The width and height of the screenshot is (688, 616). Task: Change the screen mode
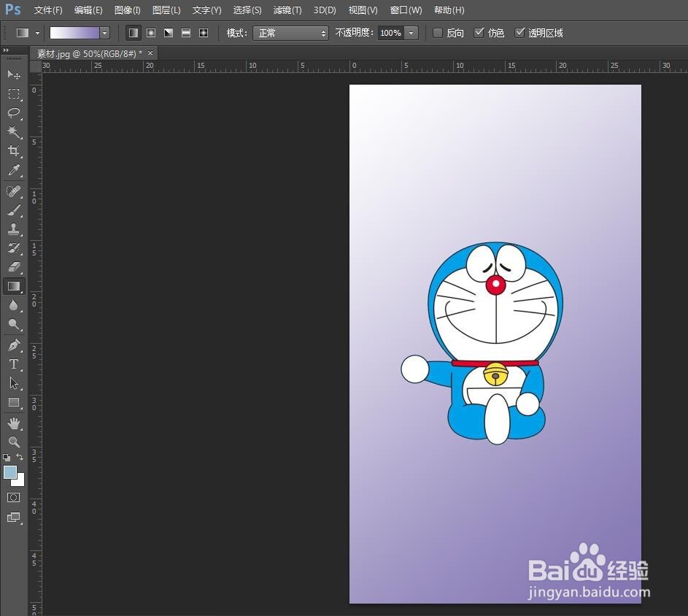click(x=14, y=517)
